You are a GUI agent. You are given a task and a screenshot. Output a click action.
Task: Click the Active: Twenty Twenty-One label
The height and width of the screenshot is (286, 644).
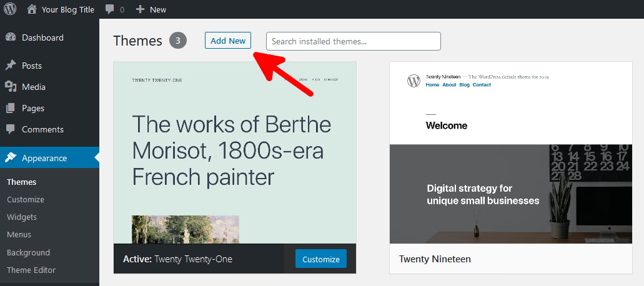(177, 259)
